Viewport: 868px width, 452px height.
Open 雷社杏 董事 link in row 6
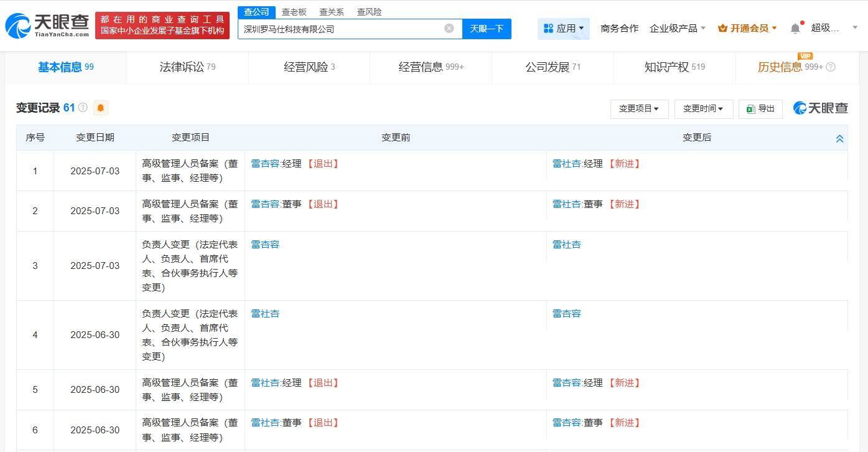(265, 423)
